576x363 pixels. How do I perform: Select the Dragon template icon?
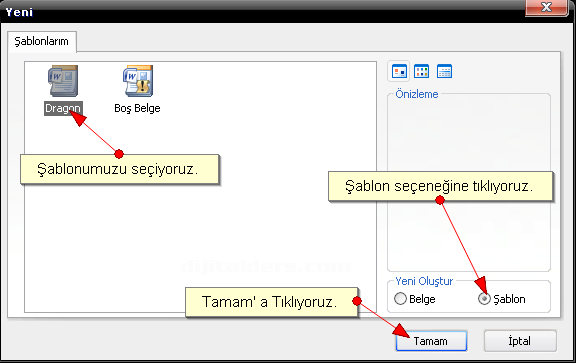[63, 81]
